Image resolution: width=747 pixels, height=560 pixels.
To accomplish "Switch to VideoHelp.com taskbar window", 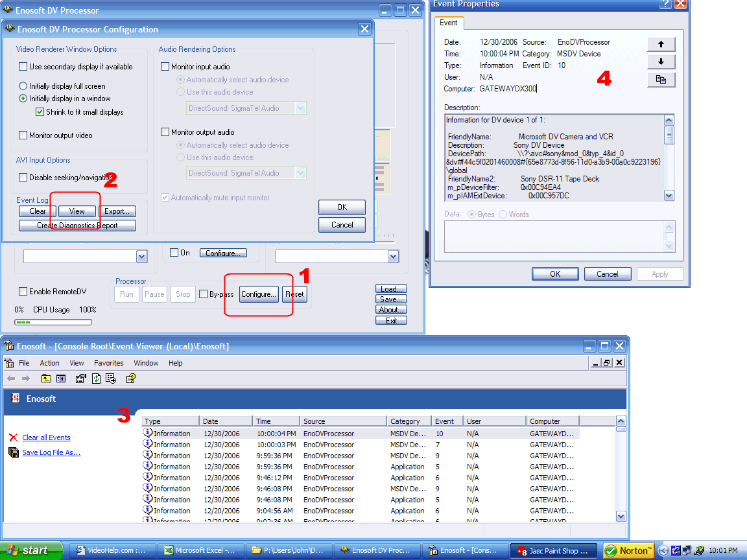I will 113,550.
